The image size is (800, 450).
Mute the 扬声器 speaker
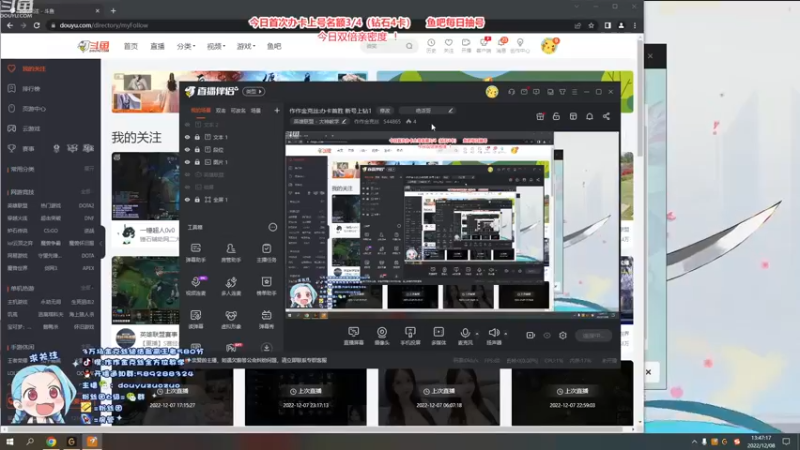coord(493,335)
